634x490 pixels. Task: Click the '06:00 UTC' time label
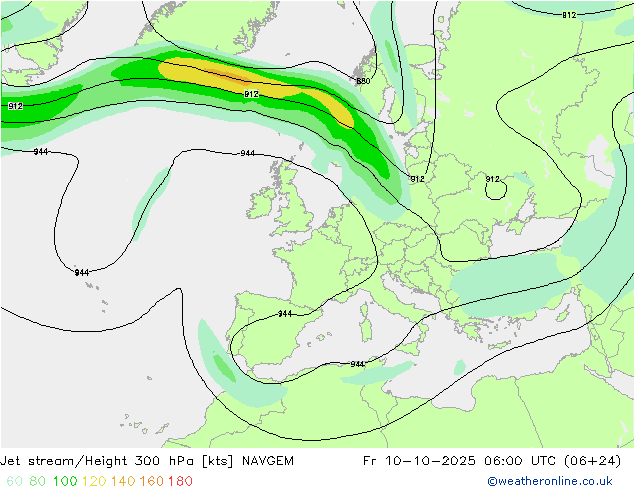520,461
